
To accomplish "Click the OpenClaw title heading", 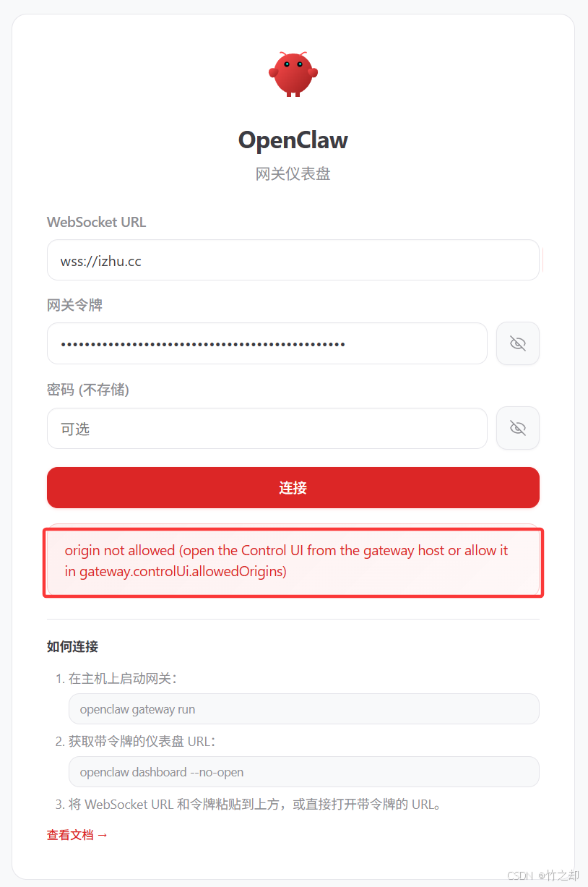I will pyautogui.click(x=293, y=140).
